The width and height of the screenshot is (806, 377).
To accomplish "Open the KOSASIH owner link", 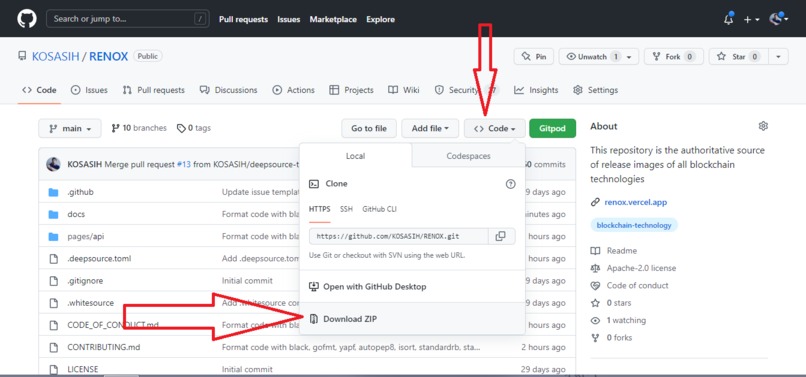I will [56, 57].
